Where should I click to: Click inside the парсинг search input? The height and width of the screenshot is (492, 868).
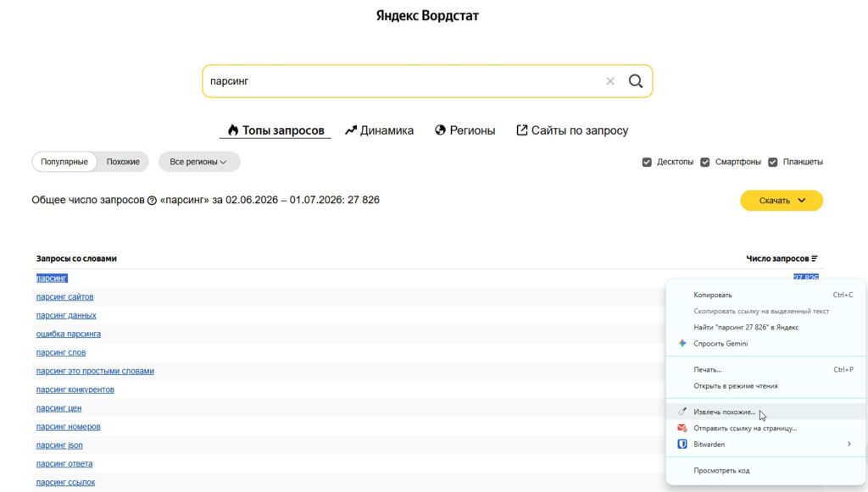click(x=404, y=81)
